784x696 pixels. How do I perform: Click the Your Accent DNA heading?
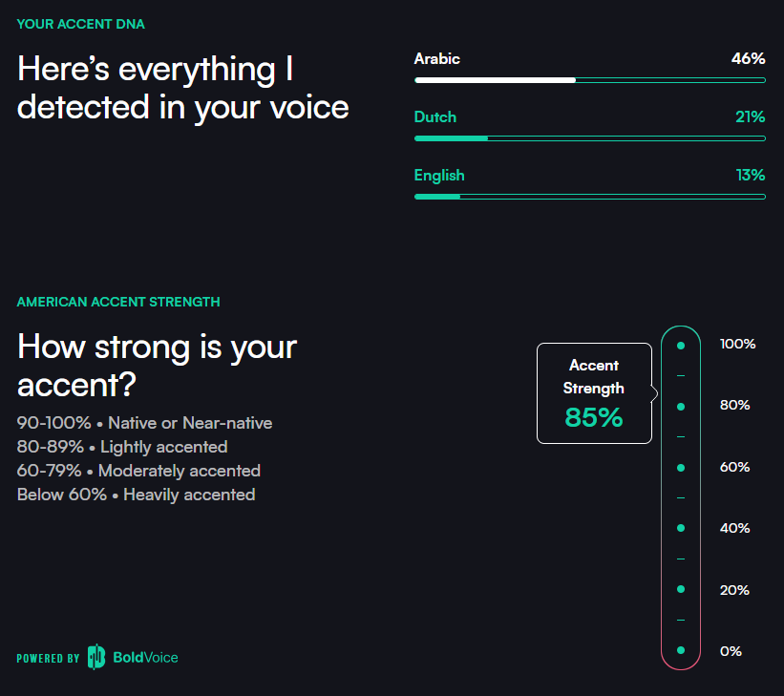[x=81, y=24]
